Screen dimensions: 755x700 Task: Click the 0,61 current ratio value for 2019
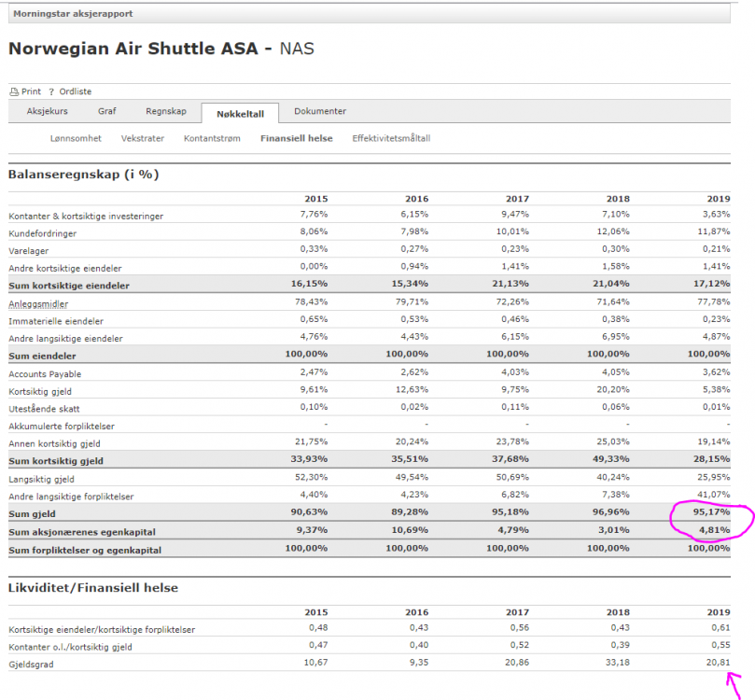click(720, 628)
